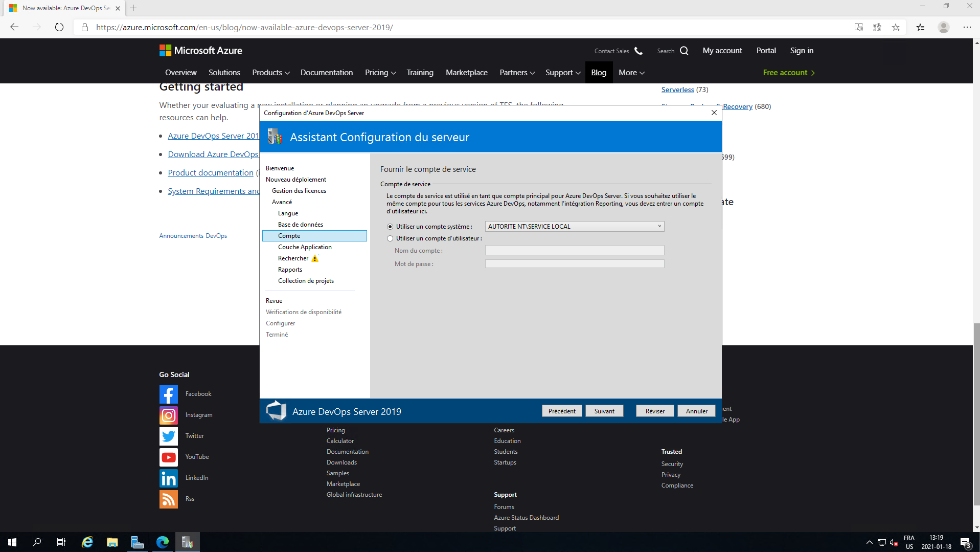The width and height of the screenshot is (980, 552).
Task: Open the Blog tab in Azure navigation
Action: pos(598,73)
